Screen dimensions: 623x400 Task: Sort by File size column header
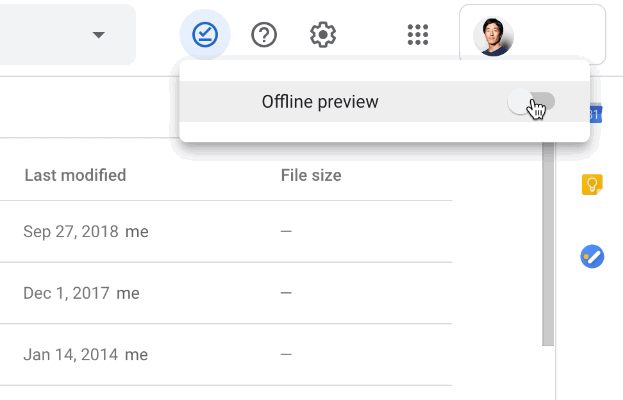311,175
